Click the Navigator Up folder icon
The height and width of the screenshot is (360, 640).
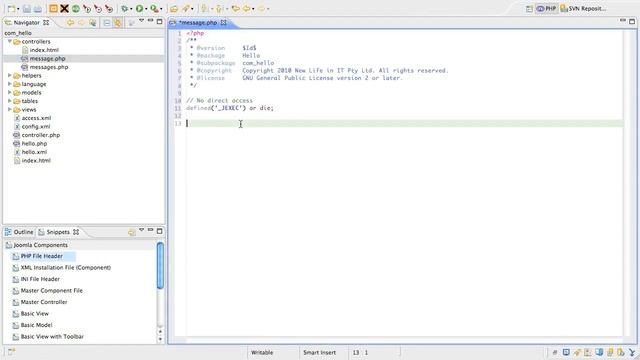pyautogui.click(x=93, y=22)
